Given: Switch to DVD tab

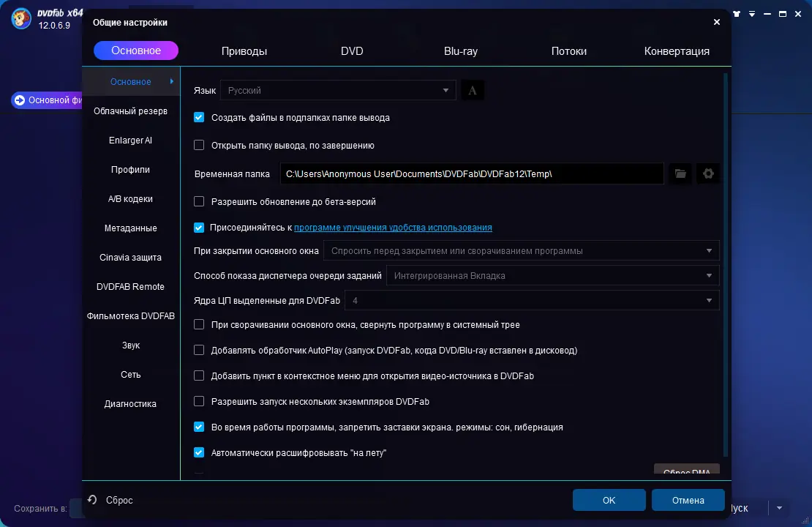Looking at the screenshot, I should [352, 51].
